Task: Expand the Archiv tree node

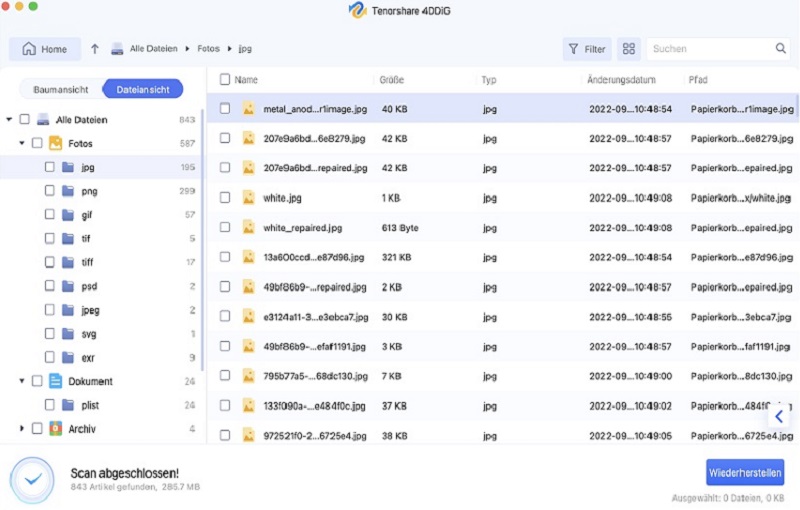Action: click(x=22, y=429)
